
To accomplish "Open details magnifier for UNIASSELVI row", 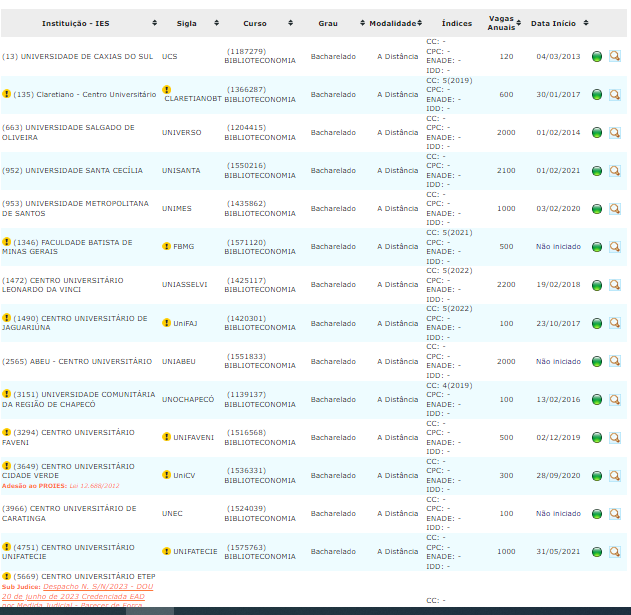I will click(x=615, y=285).
